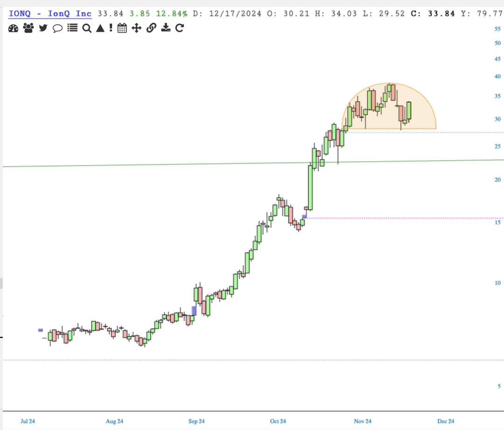Copy chart link via chain icon
Viewport: 504px width, 430px height.
(151, 28)
